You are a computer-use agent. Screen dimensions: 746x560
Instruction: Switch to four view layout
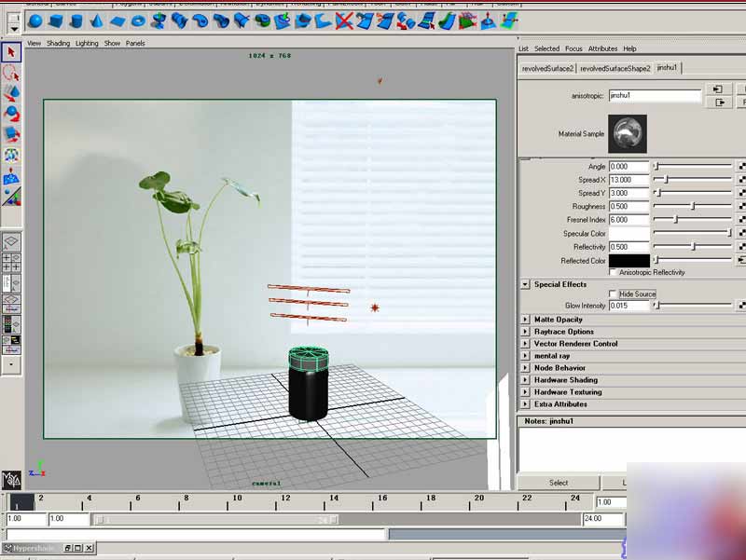[x=11, y=263]
